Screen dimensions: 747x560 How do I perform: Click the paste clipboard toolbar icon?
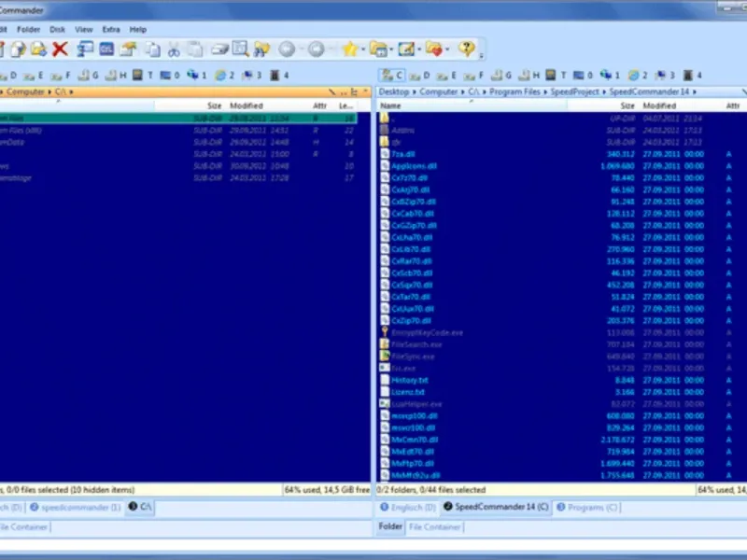(x=195, y=49)
